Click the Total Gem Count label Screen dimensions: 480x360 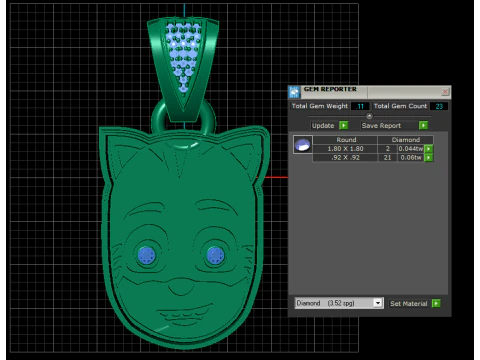pos(400,106)
